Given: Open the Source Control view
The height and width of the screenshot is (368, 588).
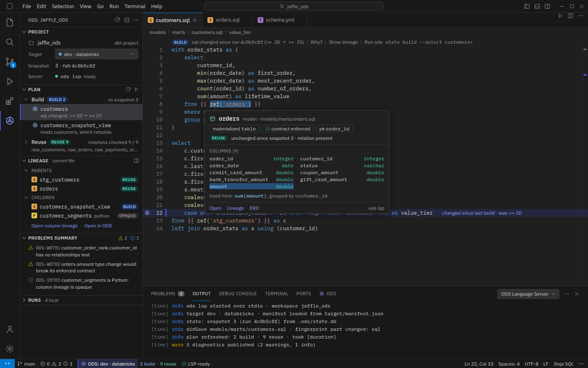Looking at the screenshot, I should 10,62.
